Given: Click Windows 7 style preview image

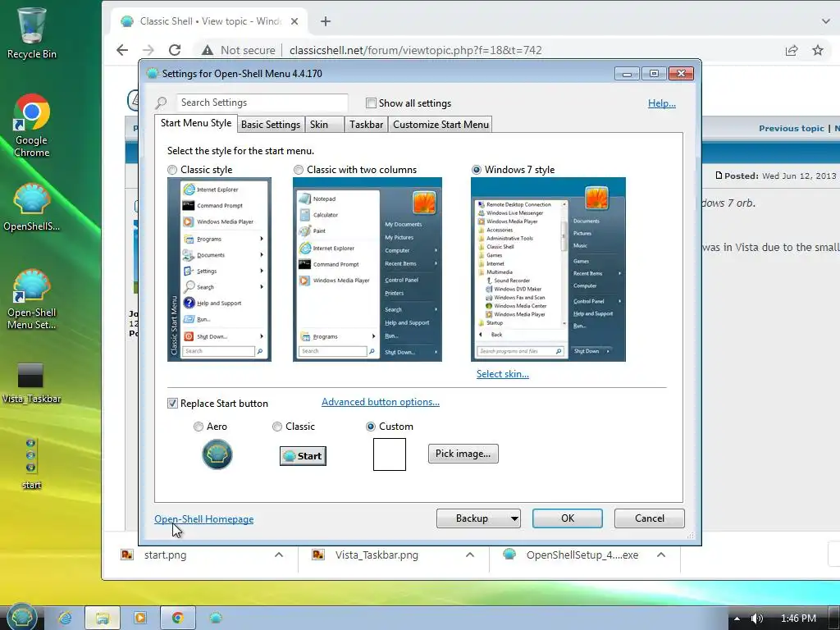Looking at the screenshot, I should pyautogui.click(x=548, y=269).
